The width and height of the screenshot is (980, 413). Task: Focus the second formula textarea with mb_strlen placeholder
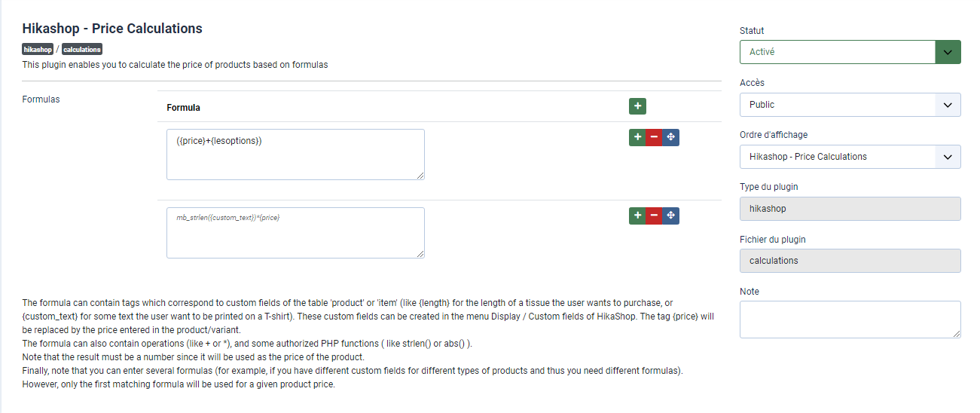coord(295,233)
